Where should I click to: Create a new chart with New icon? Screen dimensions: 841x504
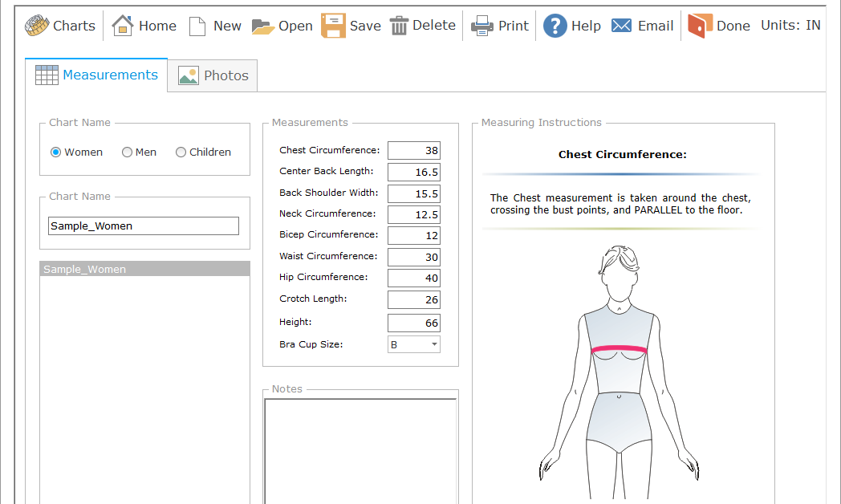[197, 26]
